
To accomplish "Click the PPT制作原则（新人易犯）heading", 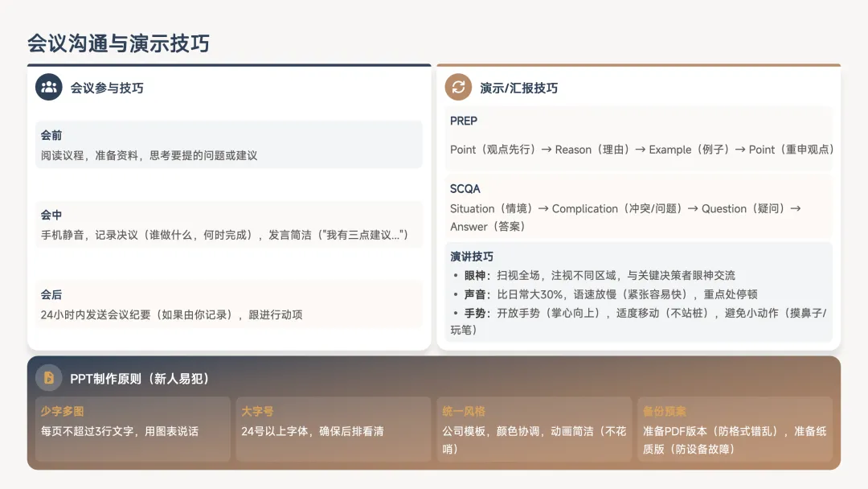I will [140, 379].
